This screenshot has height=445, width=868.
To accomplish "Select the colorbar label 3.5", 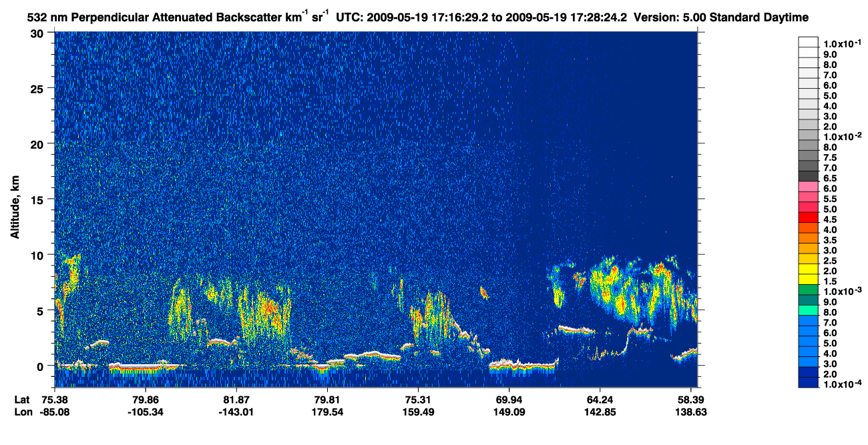I will coord(830,240).
